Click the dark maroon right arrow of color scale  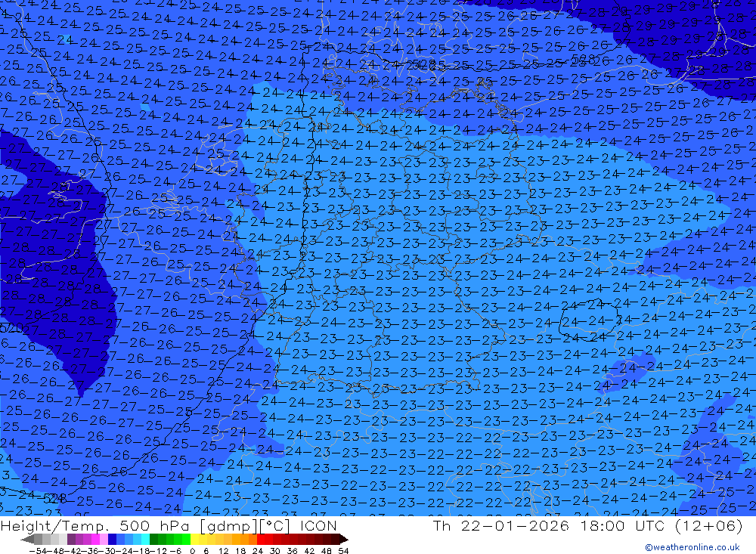(x=344, y=540)
